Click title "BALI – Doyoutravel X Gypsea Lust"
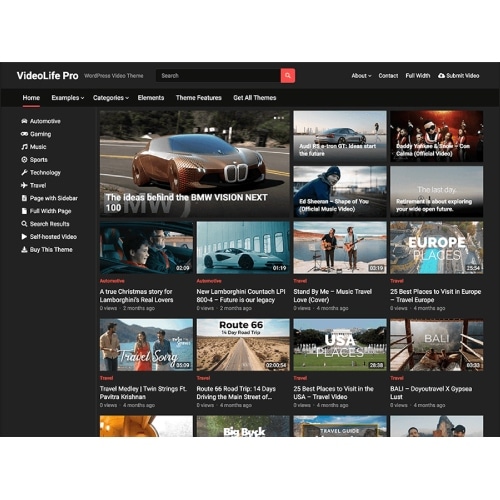The height and width of the screenshot is (500, 500). click(x=431, y=393)
